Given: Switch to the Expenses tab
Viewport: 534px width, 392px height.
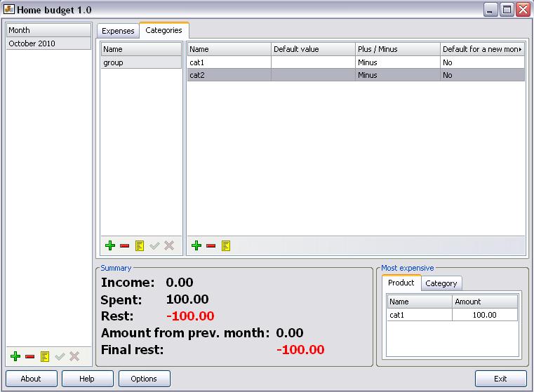Looking at the screenshot, I should 118,31.
